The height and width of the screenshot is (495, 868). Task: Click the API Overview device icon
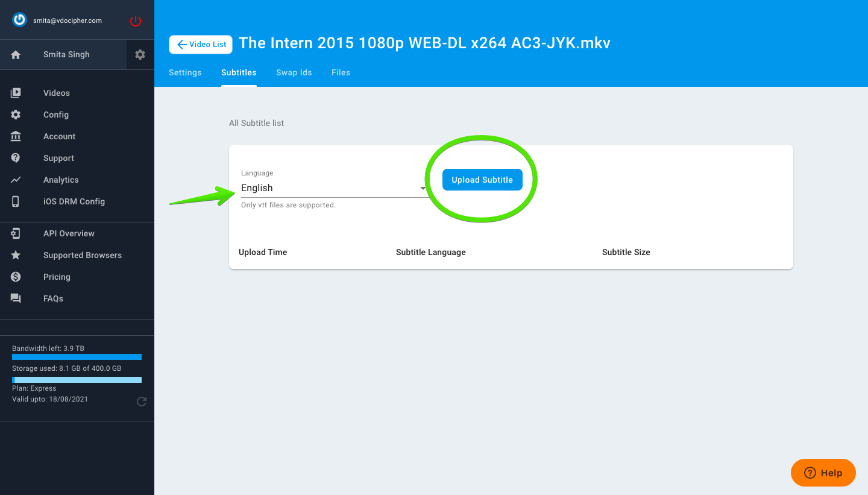pyautogui.click(x=16, y=233)
